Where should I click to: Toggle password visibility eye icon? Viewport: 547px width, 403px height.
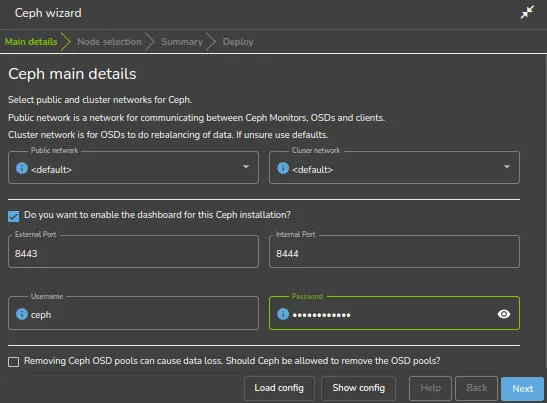pyautogui.click(x=504, y=314)
